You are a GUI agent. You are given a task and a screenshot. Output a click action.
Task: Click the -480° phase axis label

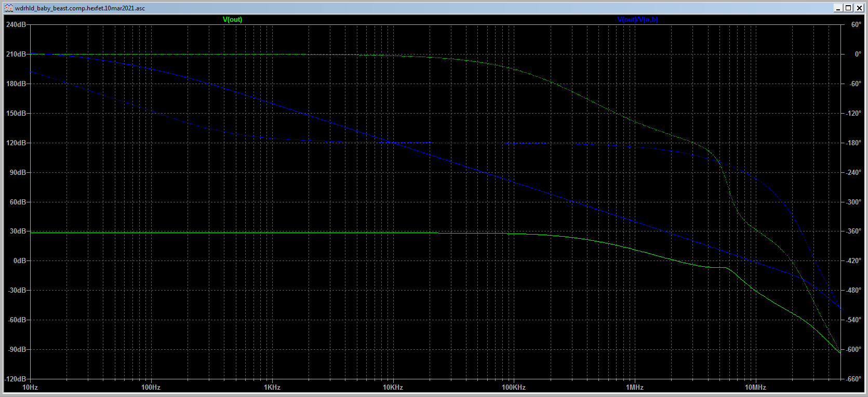[x=853, y=291]
